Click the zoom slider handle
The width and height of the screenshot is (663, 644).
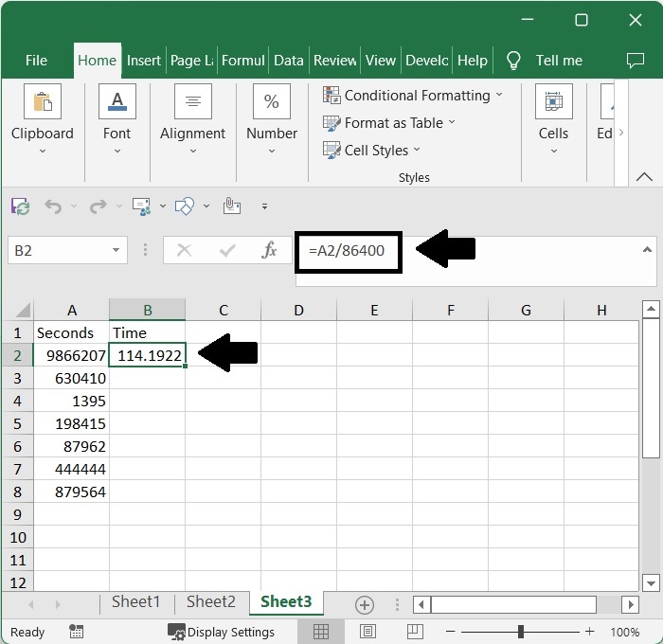(521, 632)
